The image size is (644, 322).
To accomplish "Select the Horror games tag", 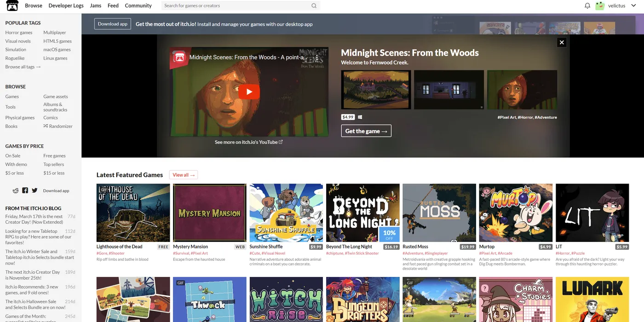I will coord(19,33).
